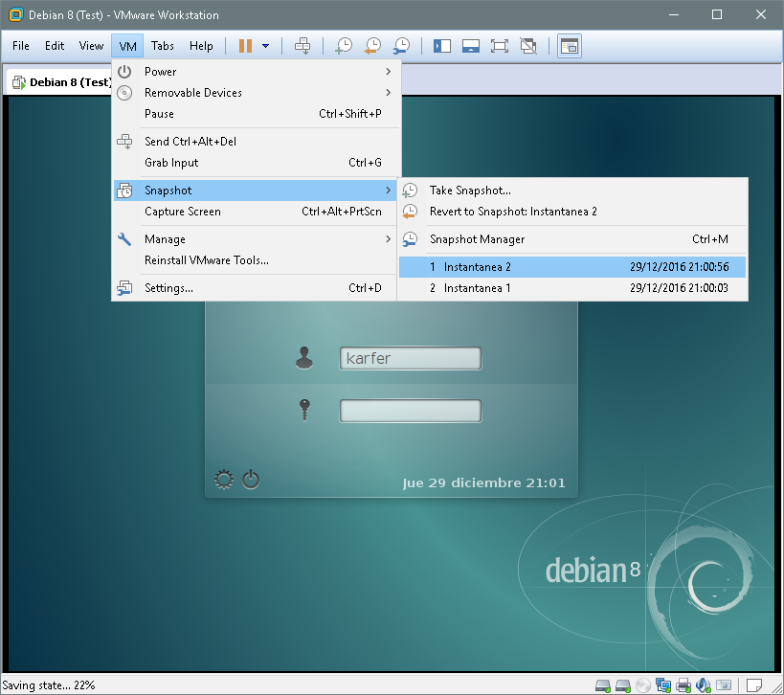Click the login session gear icon
Image resolution: width=784 pixels, height=695 pixels.
223,480
